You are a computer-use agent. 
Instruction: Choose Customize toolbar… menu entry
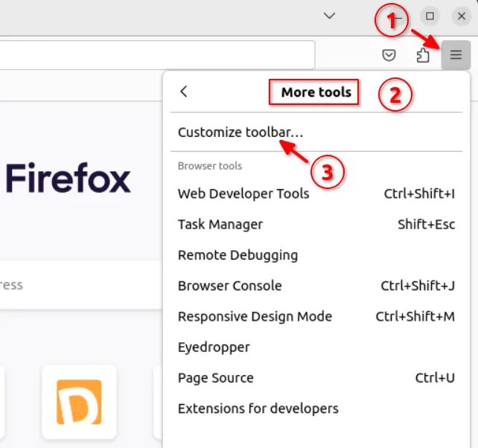coord(316,132)
